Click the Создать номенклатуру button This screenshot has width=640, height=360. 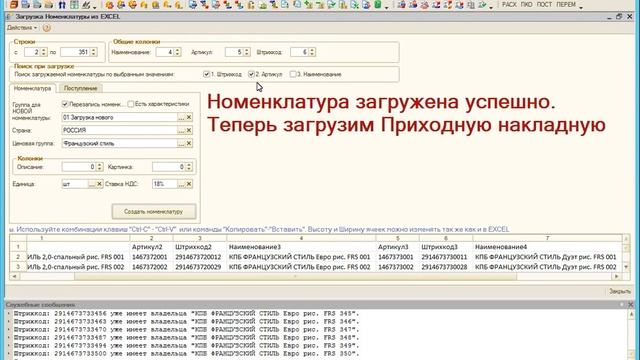153,211
